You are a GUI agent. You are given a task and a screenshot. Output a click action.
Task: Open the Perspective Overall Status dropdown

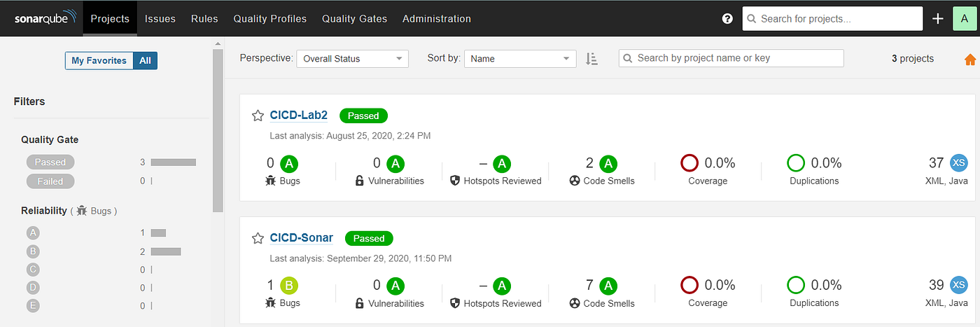[x=352, y=59]
